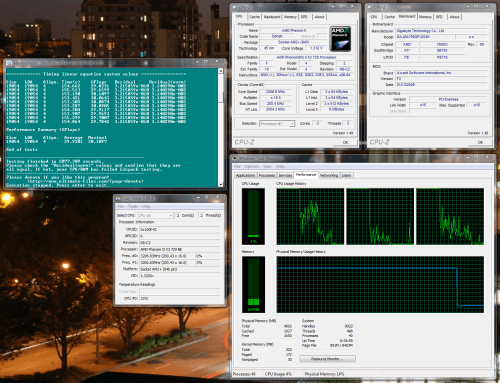Click CPU #0 temperature reading in Core Temp
Image resolution: width=500 pixels, height=383 pixels.
pyautogui.click(x=180, y=298)
